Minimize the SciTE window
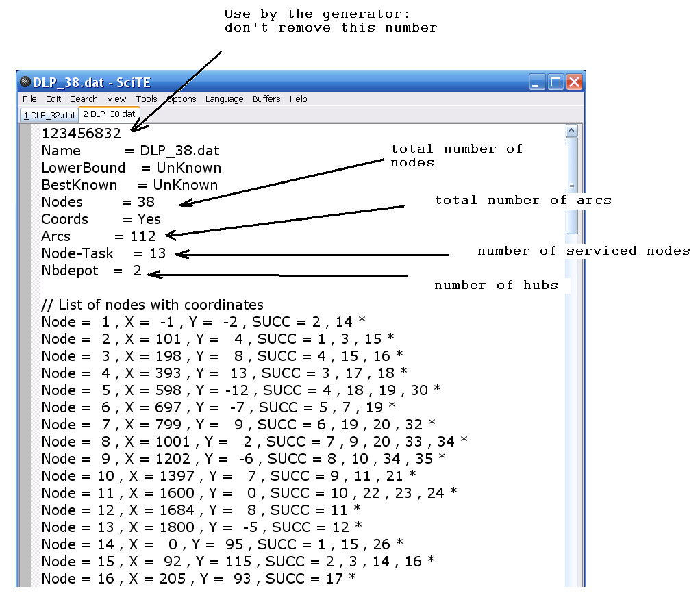 [x=536, y=82]
